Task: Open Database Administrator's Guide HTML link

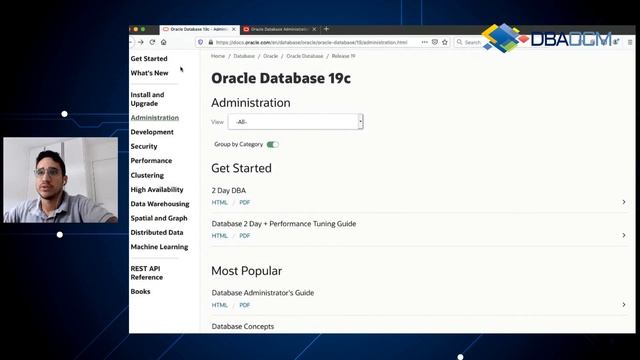Action: pyautogui.click(x=220, y=305)
